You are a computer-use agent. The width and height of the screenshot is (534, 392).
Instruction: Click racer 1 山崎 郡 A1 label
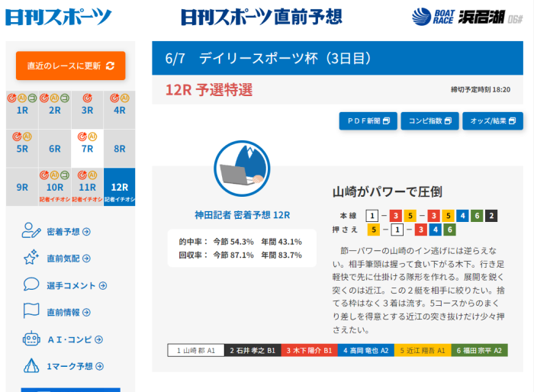tap(196, 350)
